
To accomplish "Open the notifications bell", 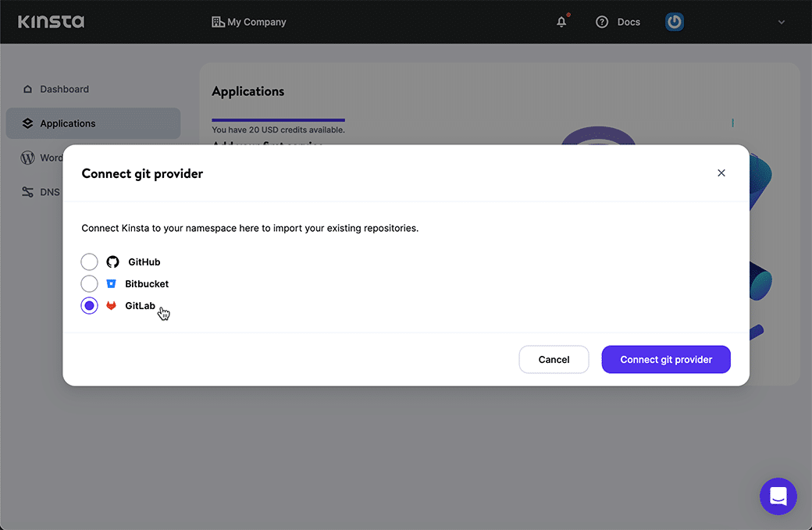I will coord(561,22).
